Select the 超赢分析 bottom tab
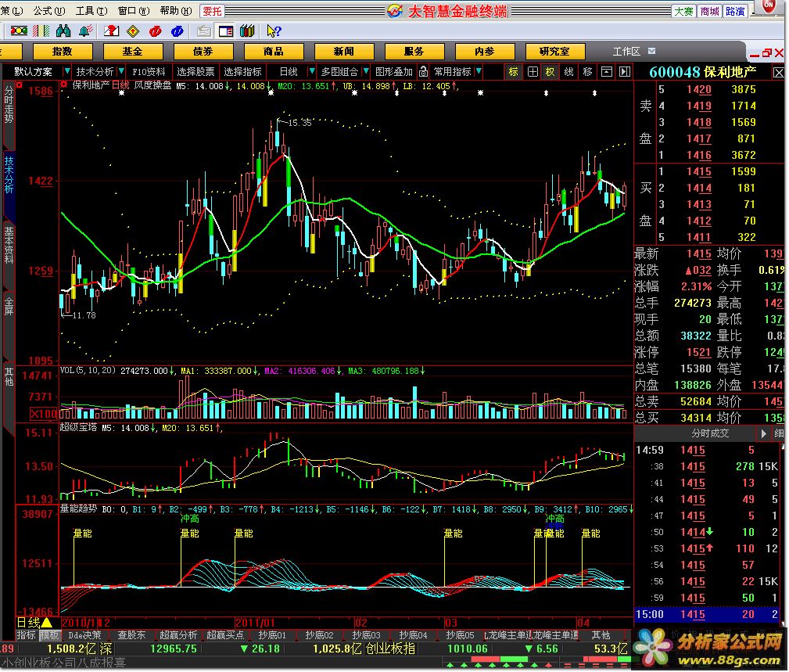Image resolution: width=789 pixels, height=672 pixels. click(178, 635)
